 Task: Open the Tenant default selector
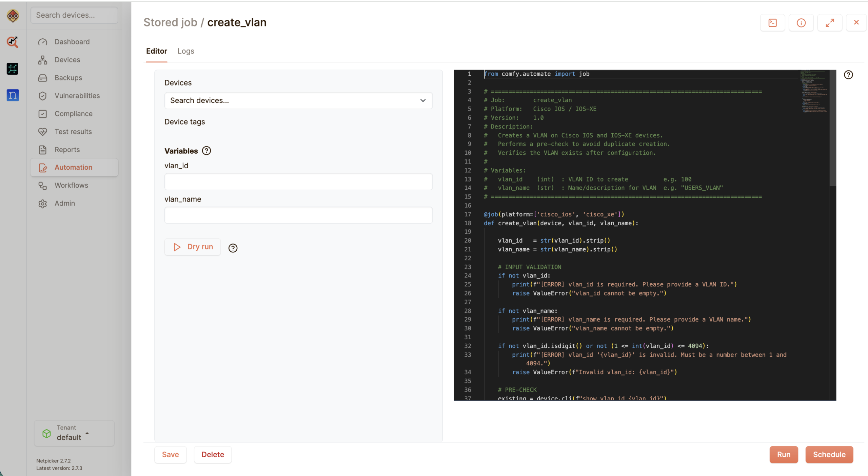point(74,433)
